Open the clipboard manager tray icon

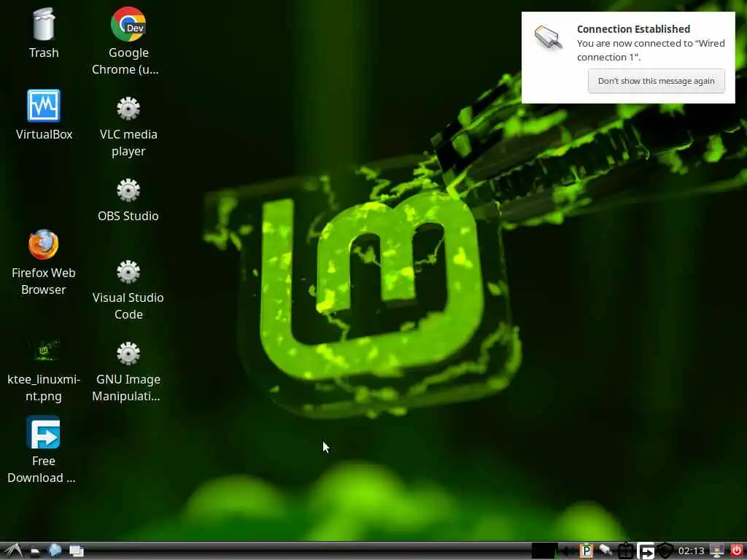click(x=587, y=551)
